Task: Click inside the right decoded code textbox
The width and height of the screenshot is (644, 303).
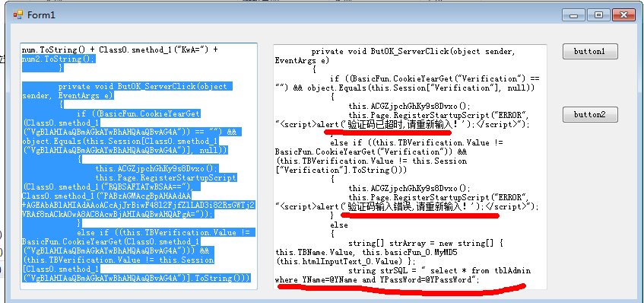Action: [x=410, y=167]
